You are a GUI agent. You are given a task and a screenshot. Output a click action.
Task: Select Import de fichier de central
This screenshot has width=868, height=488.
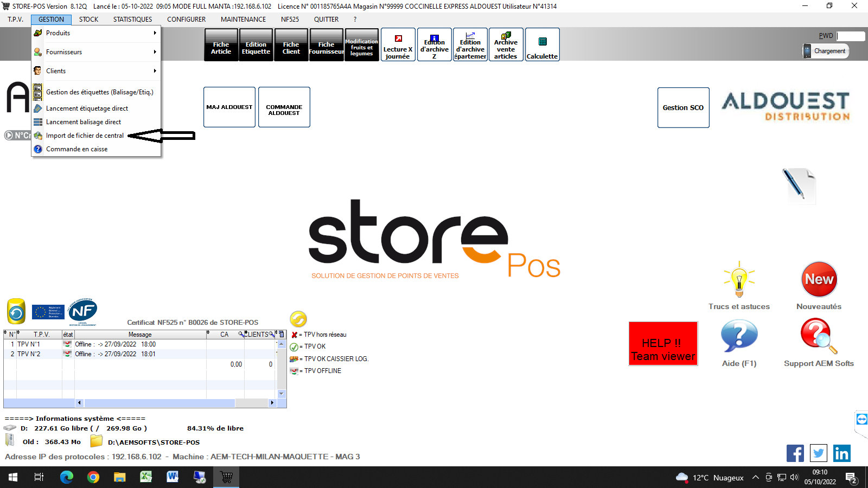click(x=85, y=136)
